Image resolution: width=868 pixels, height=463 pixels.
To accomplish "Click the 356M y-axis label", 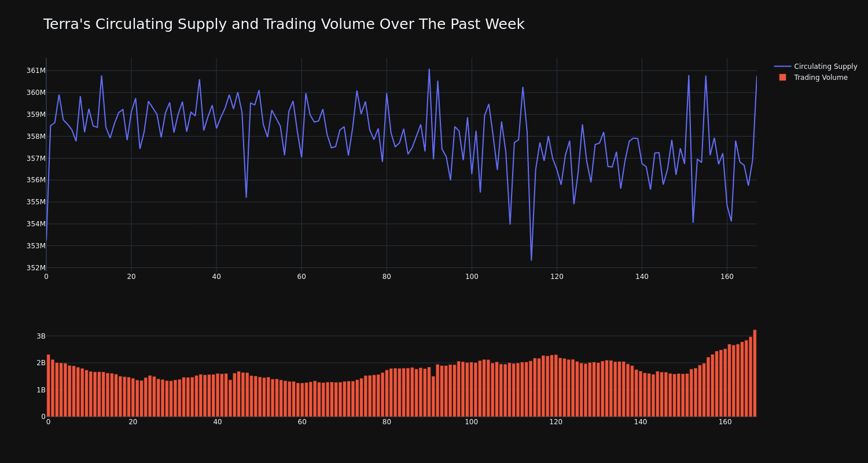I will [x=36, y=180].
